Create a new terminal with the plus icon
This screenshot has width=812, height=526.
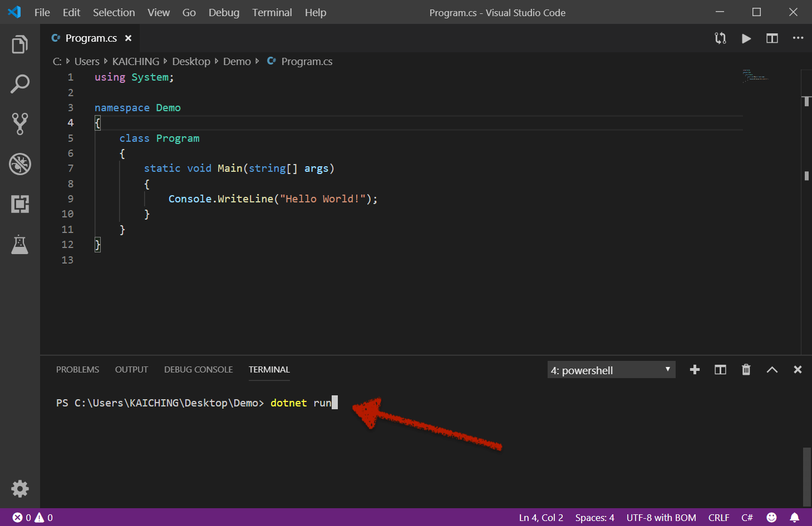pyautogui.click(x=695, y=369)
